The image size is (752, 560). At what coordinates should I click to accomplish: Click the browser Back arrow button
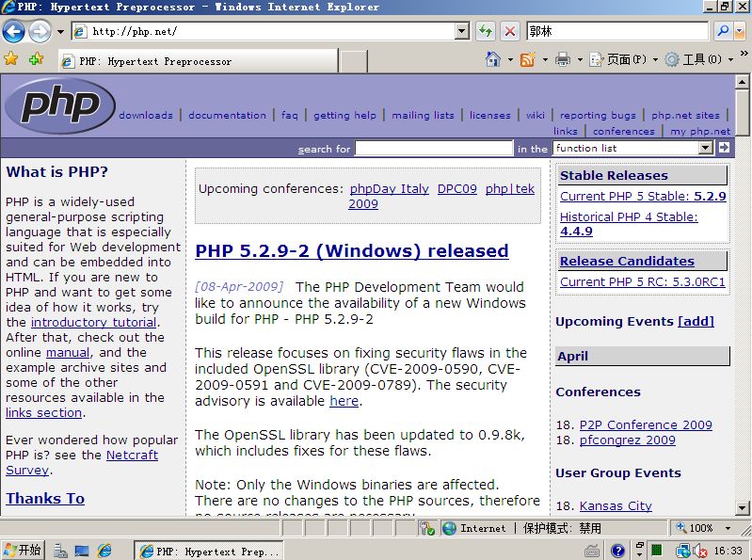pyautogui.click(x=13, y=32)
